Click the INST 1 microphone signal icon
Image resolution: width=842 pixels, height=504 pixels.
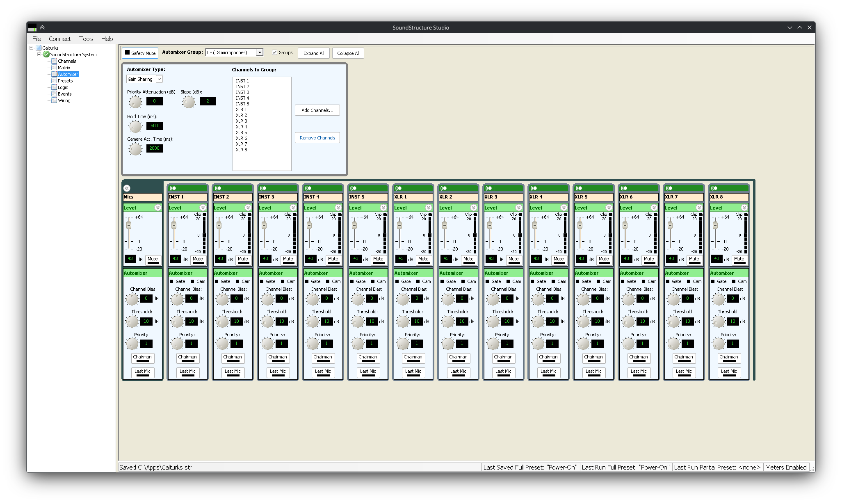point(173,188)
